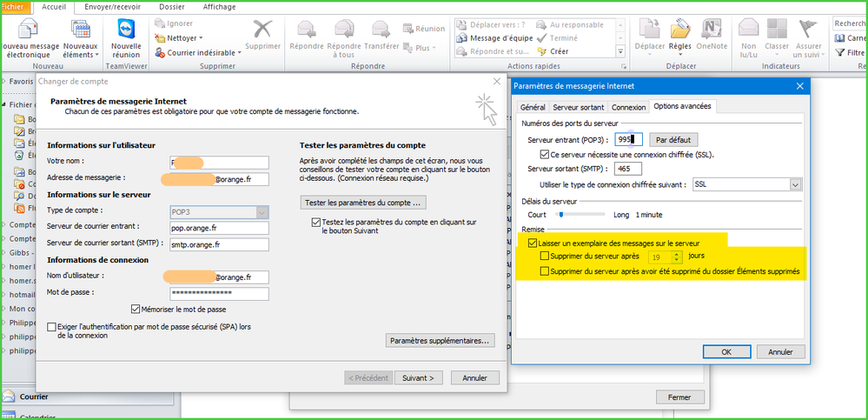Screen dimensions: 868x420
Task: Click the Par défaut button
Action: click(x=674, y=139)
